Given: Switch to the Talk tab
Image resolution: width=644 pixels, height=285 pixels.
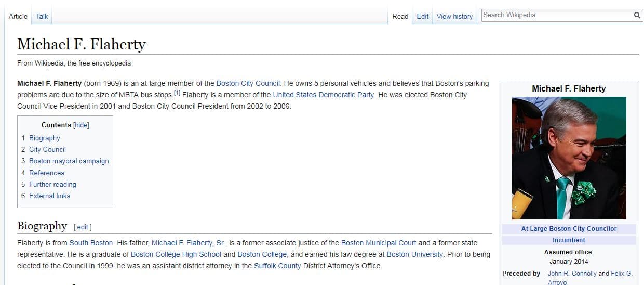Looking at the screenshot, I should [42, 16].
